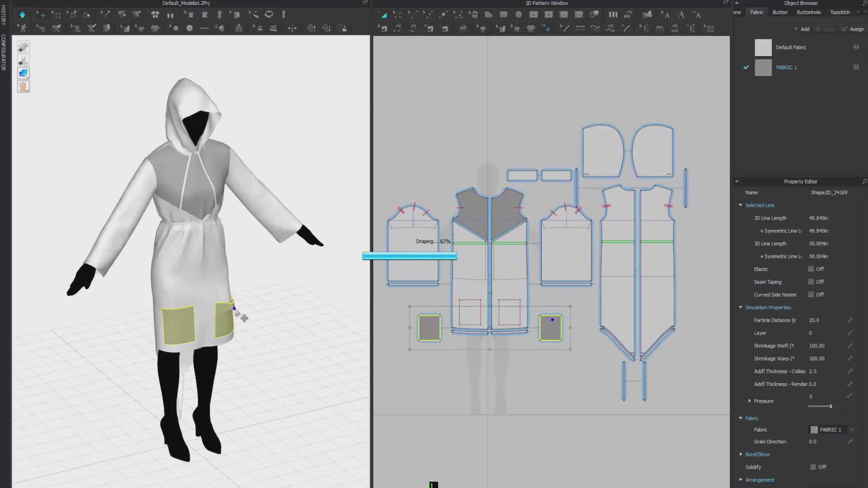Click the Simulate arrow icon in 3D toolbar
The image size is (868, 488).
point(22,14)
